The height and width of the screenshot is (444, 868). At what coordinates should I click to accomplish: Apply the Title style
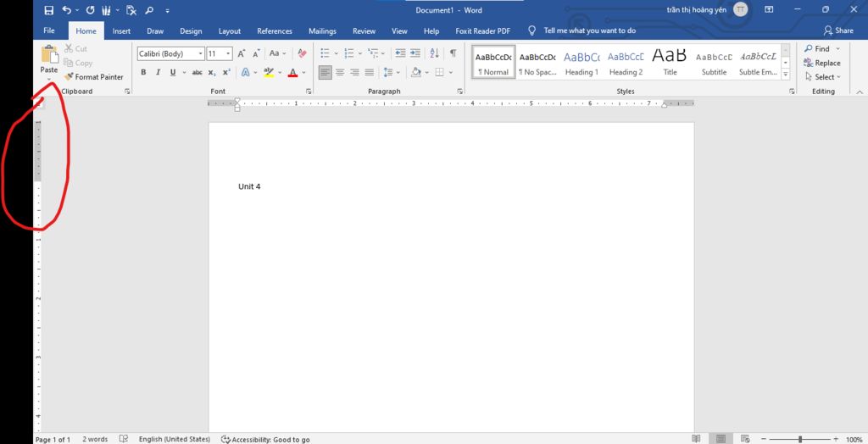coord(670,62)
